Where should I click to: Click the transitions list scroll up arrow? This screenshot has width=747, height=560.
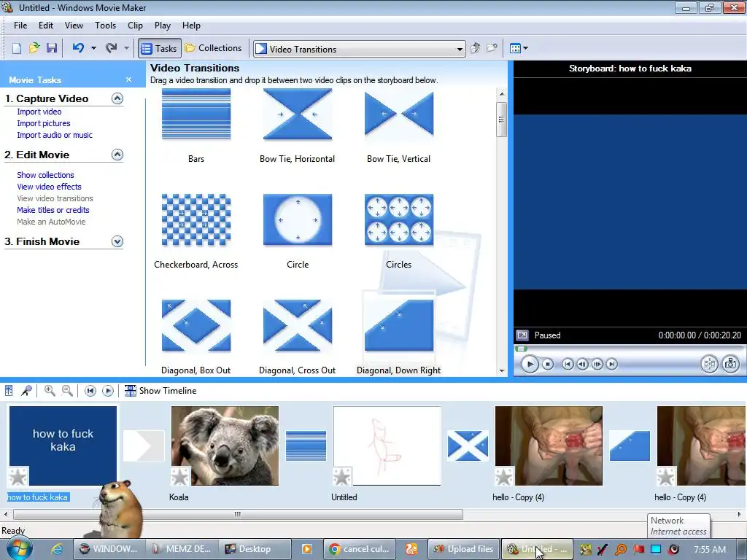point(502,94)
